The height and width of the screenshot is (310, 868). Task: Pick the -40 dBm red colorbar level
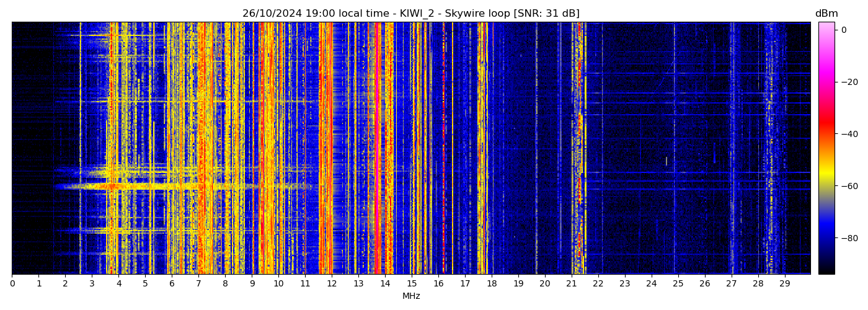(x=826, y=134)
